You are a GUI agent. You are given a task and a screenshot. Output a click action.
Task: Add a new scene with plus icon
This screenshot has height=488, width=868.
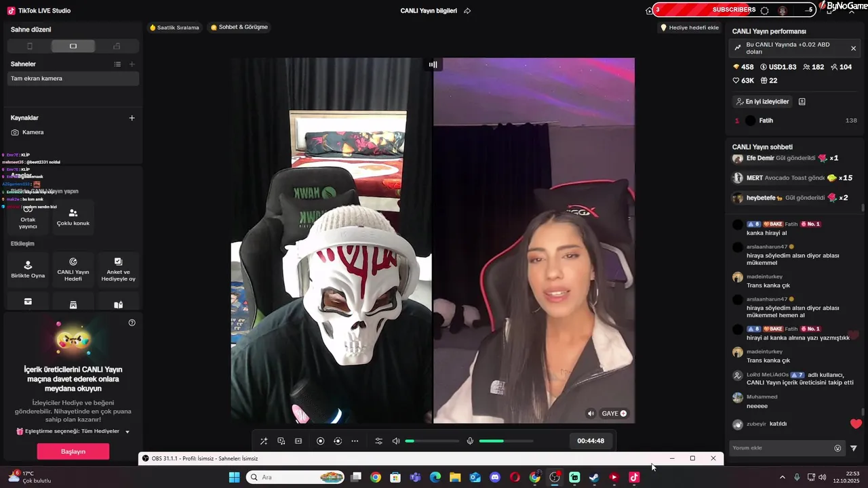point(132,64)
